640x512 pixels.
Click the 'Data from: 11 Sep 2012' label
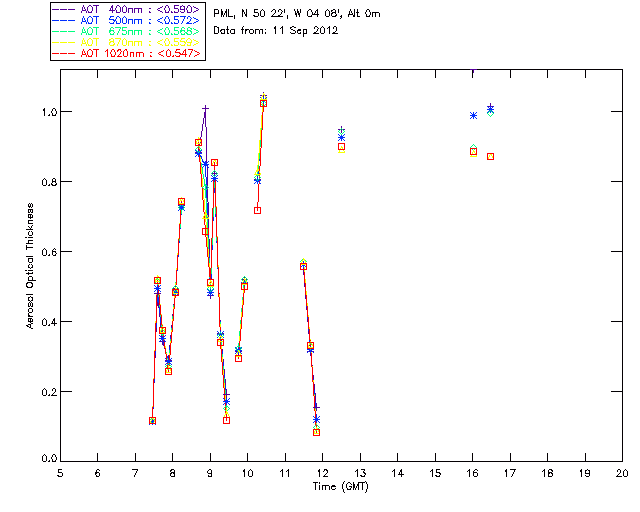(276, 31)
